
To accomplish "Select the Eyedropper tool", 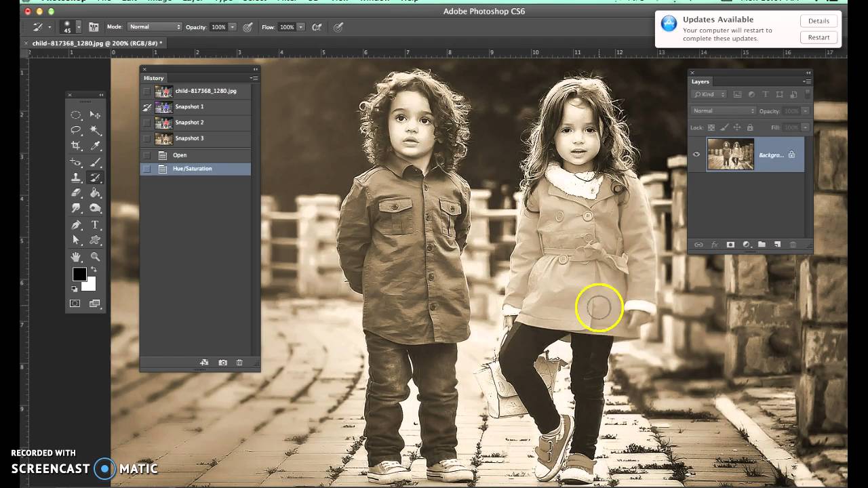I will click(x=95, y=146).
